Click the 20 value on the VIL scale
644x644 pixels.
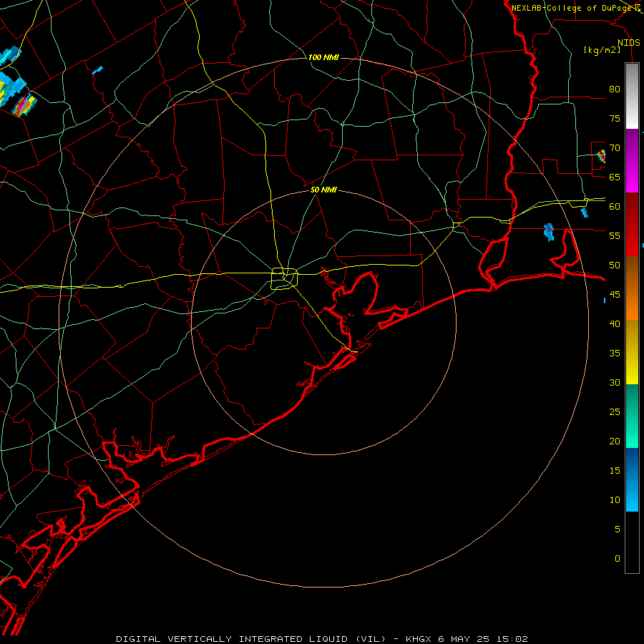(x=615, y=441)
